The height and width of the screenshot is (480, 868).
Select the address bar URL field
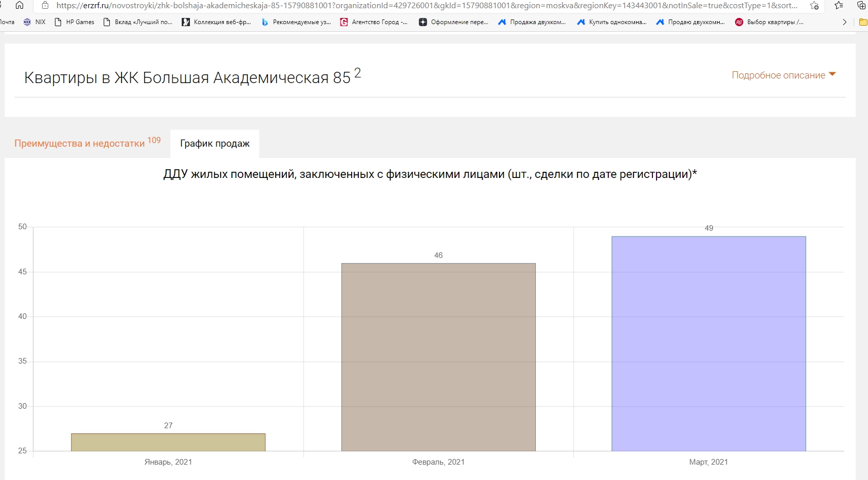427,6
